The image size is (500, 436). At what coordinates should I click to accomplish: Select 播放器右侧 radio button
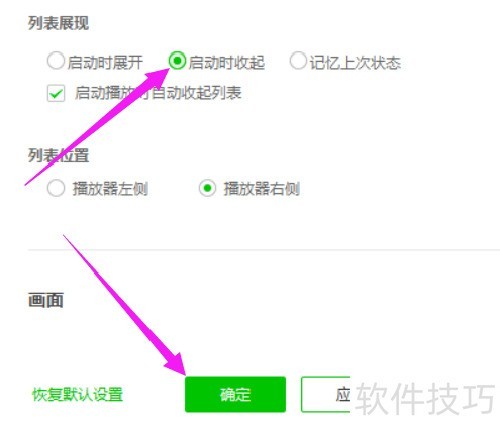click(207, 188)
